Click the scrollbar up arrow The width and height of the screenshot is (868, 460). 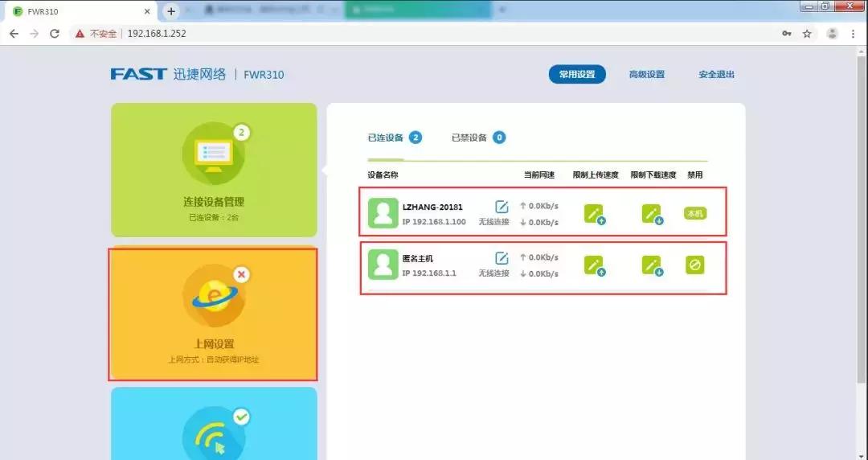862,51
